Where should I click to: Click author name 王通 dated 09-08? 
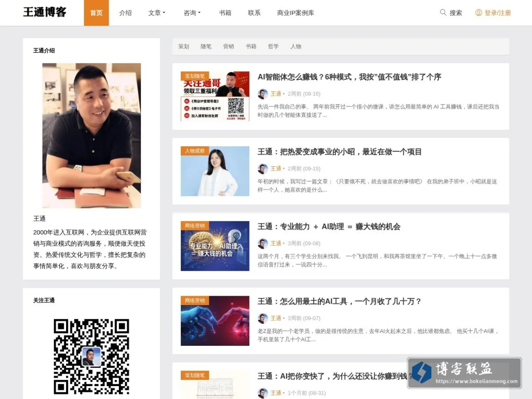(276, 243)
